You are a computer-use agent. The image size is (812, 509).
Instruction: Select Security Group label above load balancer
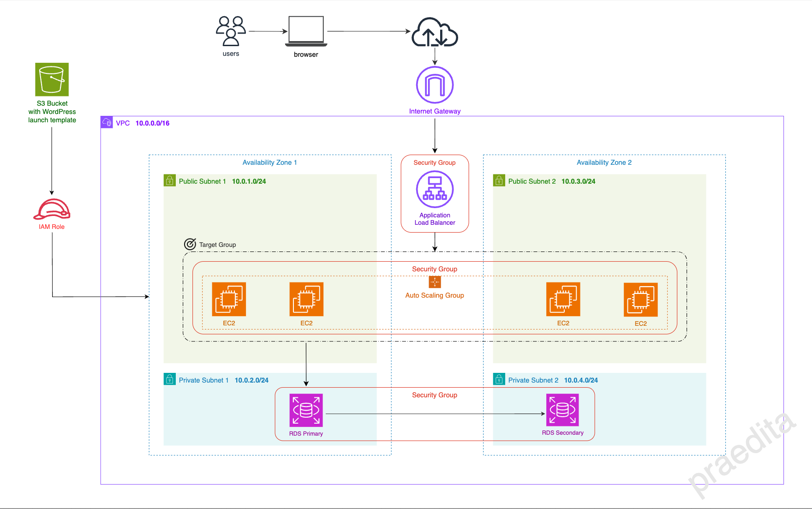[435, 162]
